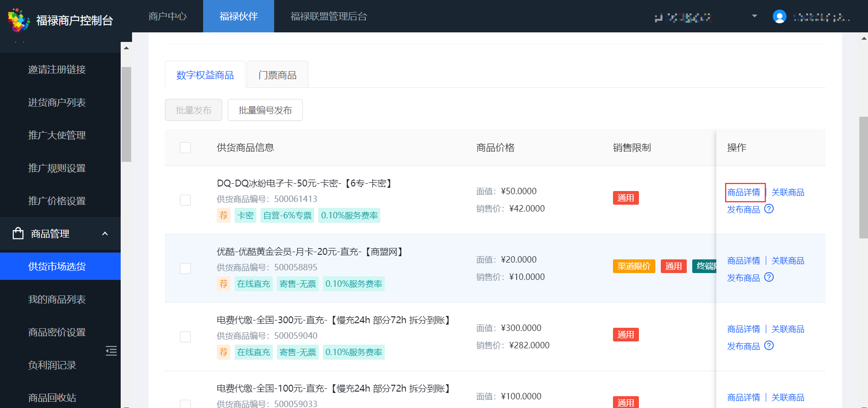Screen dimensions: 868x408
Task: Click 关联商品 for DQ冰纷电子卡 row
Action: (788, 192)
